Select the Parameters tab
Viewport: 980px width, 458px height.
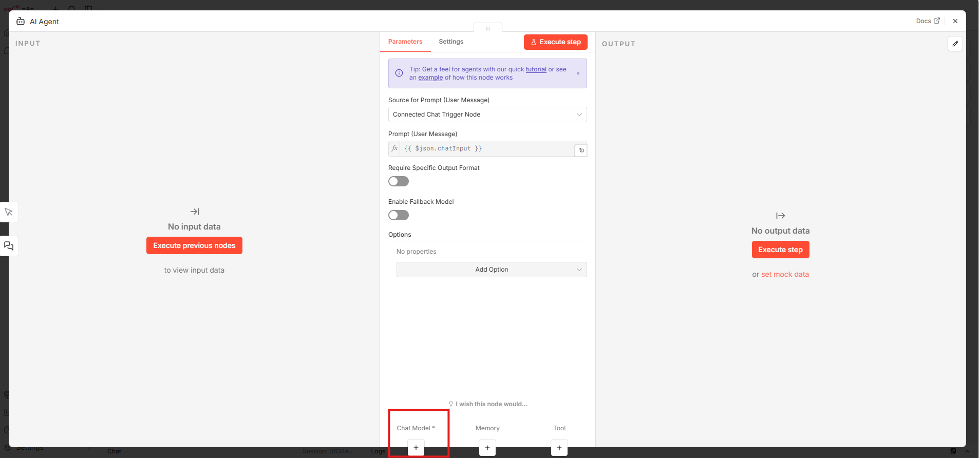(405, 42)
